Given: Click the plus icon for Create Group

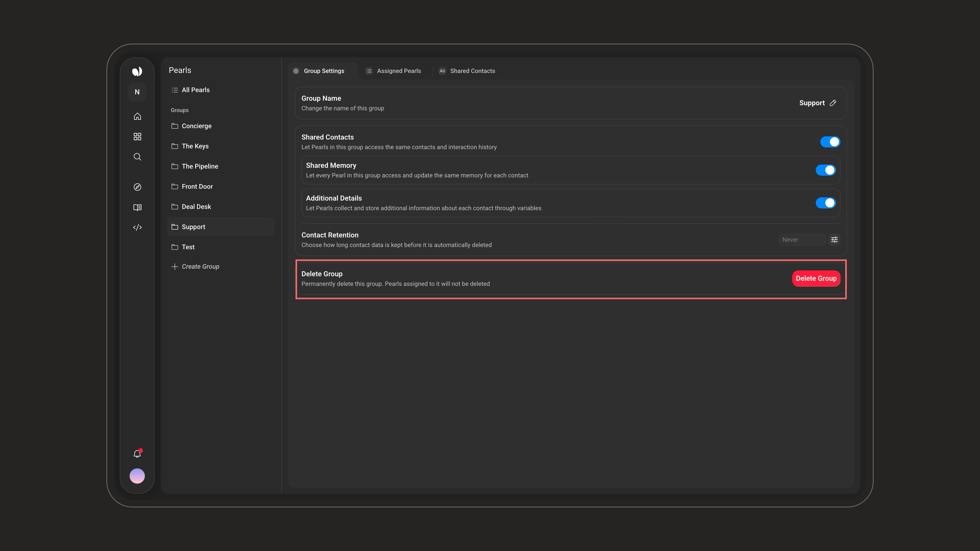Looking at the screenshot, I should pos(175,267).
